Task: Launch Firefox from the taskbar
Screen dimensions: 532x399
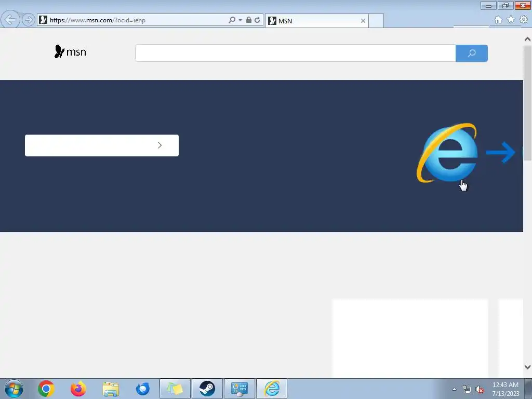Action: tap(78, 389)
